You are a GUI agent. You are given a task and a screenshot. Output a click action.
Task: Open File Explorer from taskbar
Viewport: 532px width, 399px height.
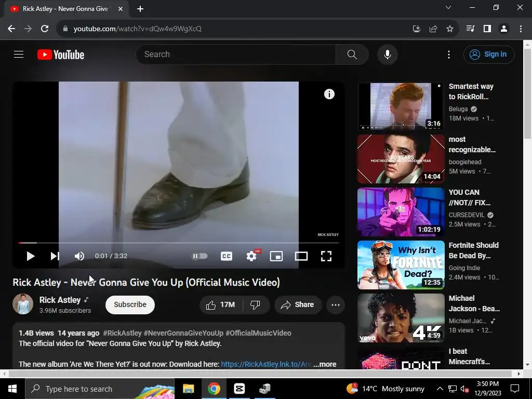click(x=188, y=389)
